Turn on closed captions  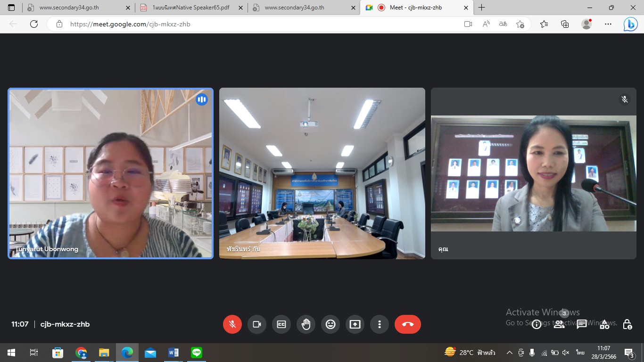281,324
